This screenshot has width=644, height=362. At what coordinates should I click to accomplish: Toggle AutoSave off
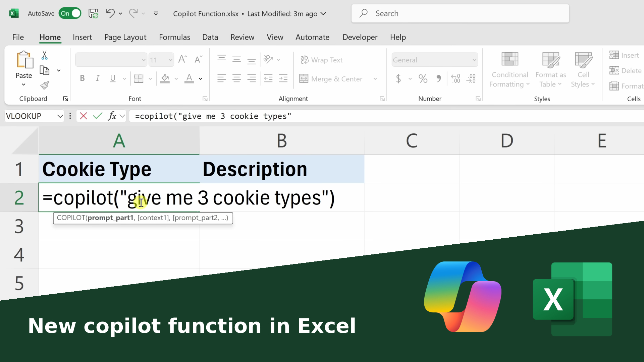pyautogui.click(x=70, y=13)
